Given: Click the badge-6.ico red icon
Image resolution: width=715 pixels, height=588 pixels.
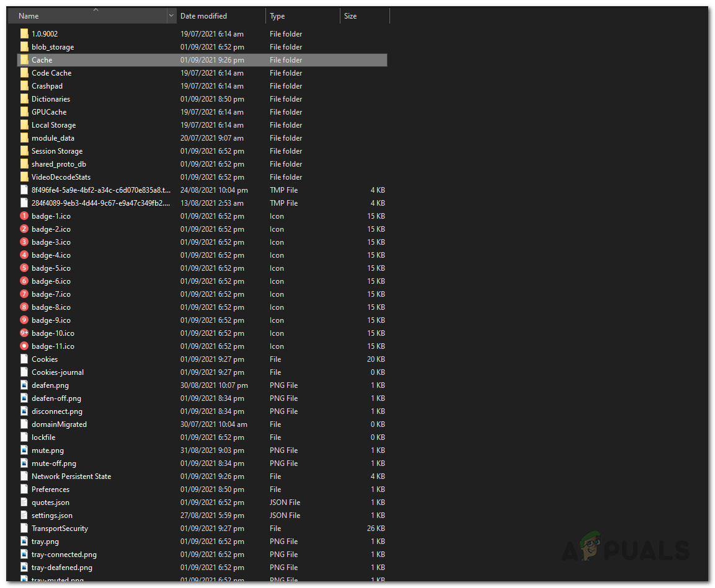Looking at the screenshot, I should pos(24,281).
